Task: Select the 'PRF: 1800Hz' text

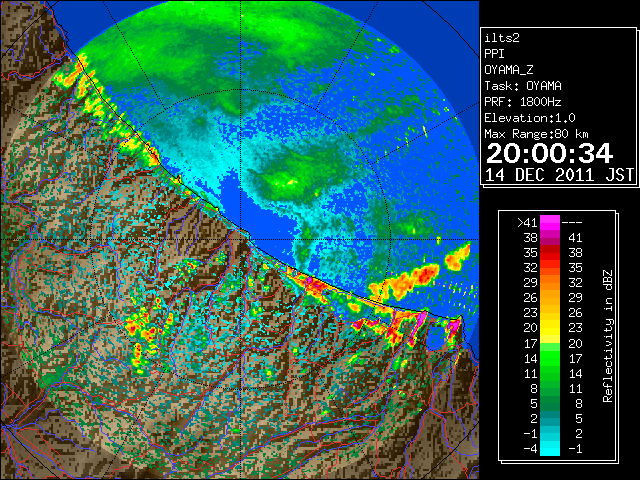Action: (x=522, y=102)
